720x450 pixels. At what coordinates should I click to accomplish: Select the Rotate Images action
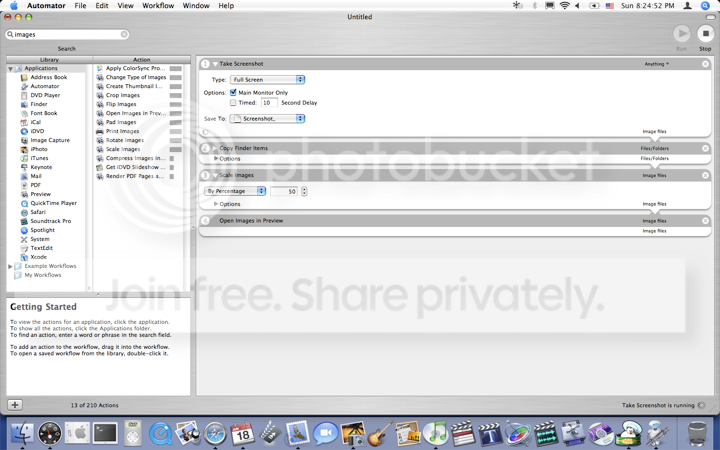pos(124,140)
